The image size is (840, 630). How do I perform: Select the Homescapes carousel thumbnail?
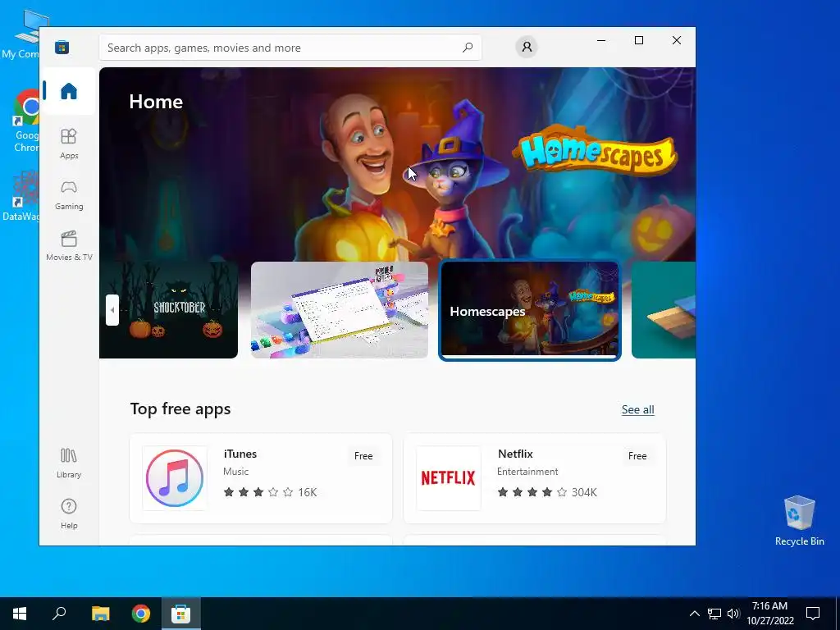click(529, 310)
